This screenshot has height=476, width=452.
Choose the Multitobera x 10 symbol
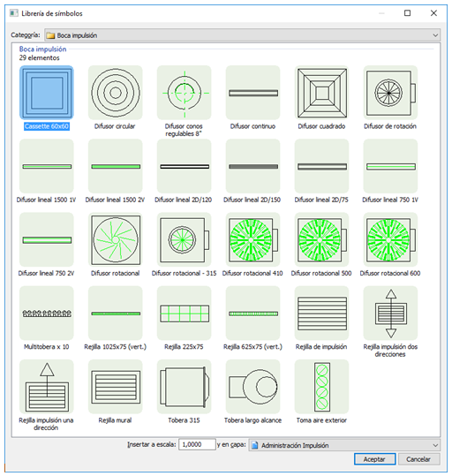tap(47, 313)
